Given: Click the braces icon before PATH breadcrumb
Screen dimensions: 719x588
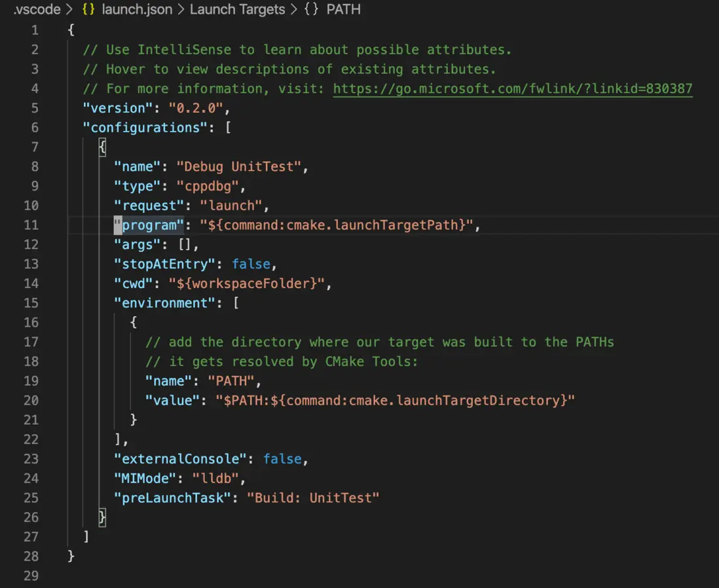Looking at the screenshot, I should [311, 10].
